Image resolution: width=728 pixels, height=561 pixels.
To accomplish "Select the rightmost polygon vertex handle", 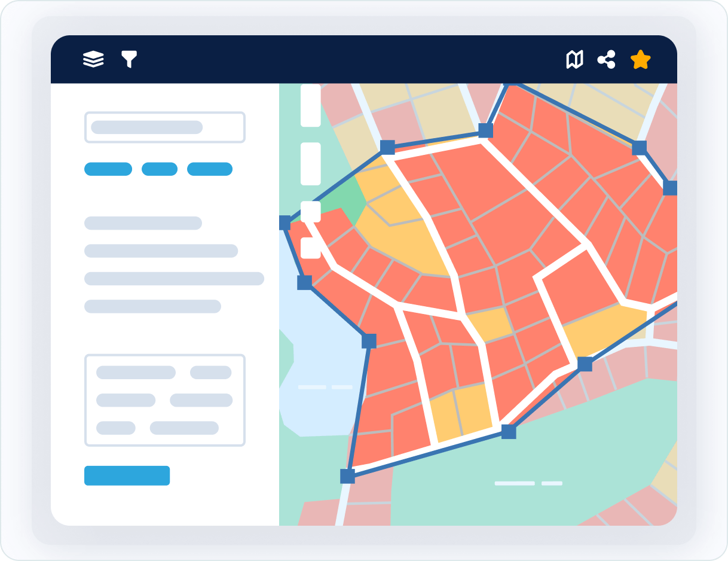I will point(670,188).
